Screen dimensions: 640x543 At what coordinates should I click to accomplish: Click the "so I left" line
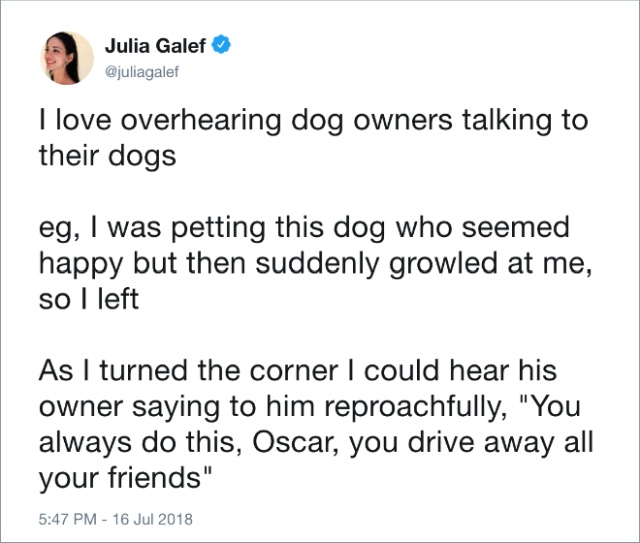[88, 299]
